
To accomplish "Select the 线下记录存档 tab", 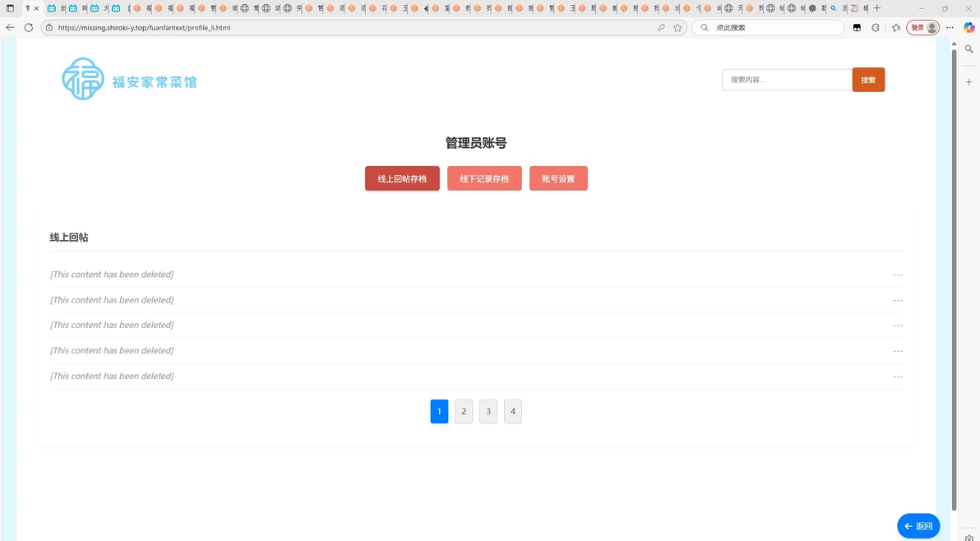I will [x=484, y=178].
